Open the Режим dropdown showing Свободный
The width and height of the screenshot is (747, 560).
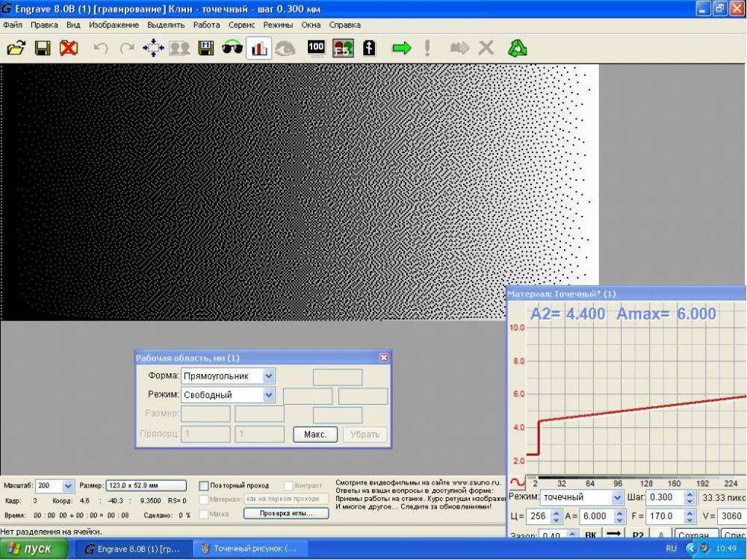tap(269, 395)
